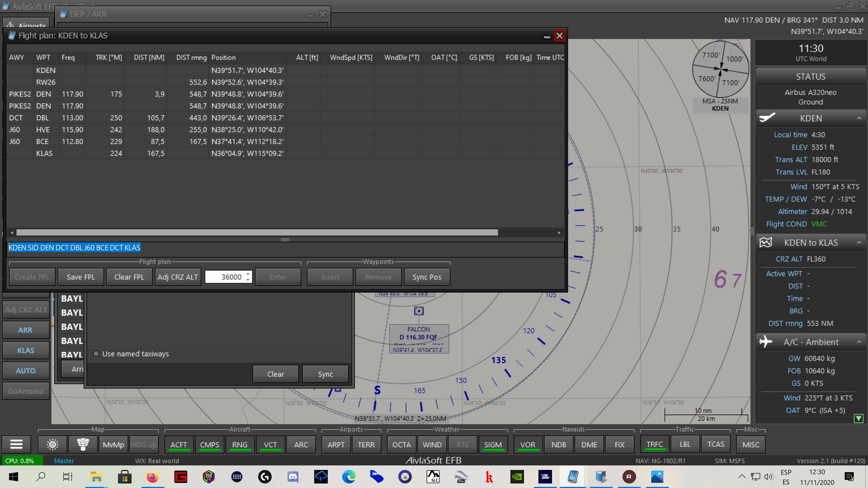Click the ARR tab in left sidebar
Screen dimensions: 868x488
click(x=26, y=330)
